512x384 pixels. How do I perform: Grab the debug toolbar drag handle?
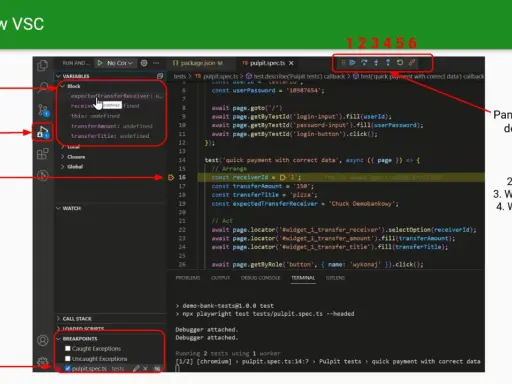tap(343, 62)
